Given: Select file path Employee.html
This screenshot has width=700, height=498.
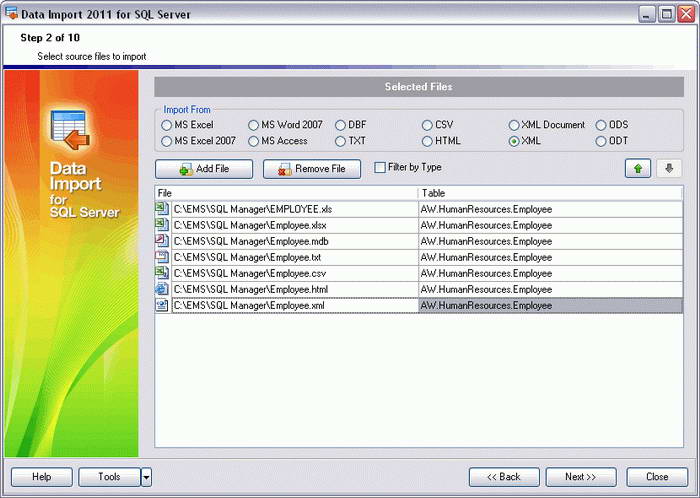Looking at the screenshot, I should click(x=295, y=289).
